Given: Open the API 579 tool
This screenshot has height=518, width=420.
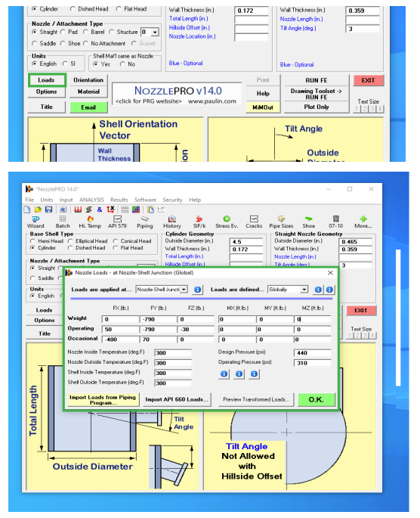Looking at the screenshot, I should pos(117,222).
